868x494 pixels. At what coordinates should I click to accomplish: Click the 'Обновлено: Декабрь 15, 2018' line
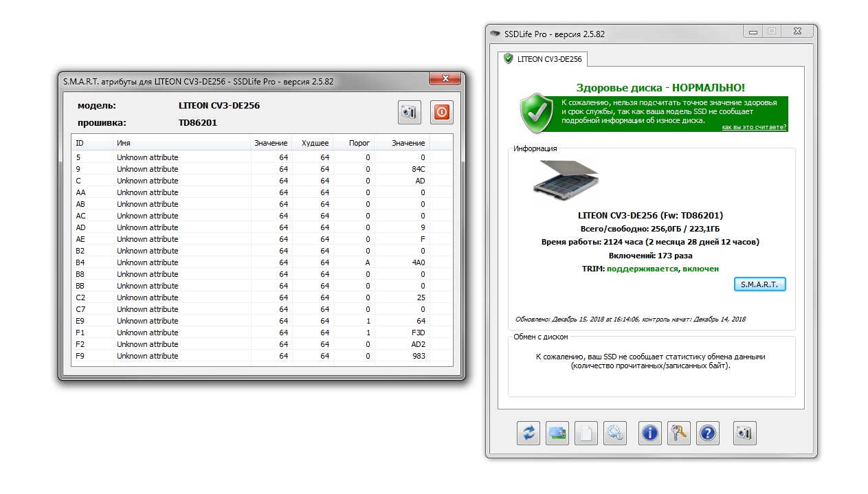point(630,319)
